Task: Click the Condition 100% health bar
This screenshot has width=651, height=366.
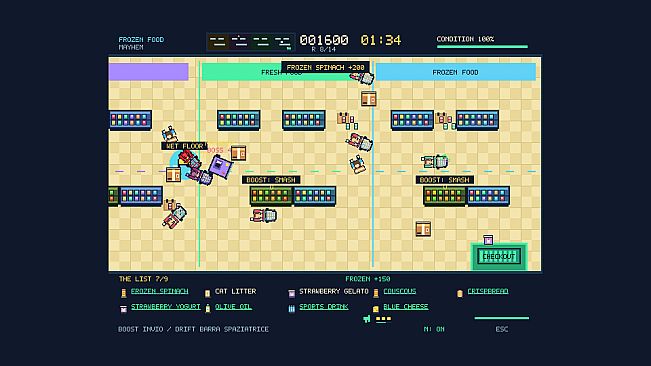Action: [482, 46]
